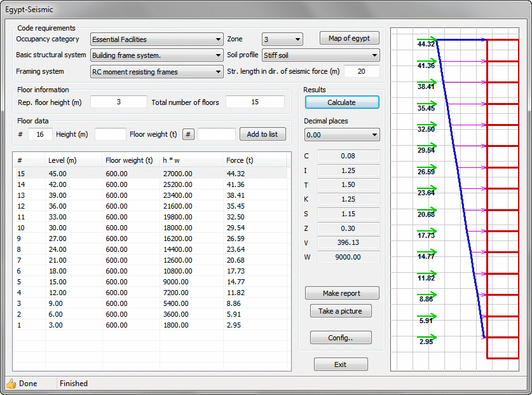Click the Z result value 0.30
The height and width of the screenshot is (395, 532).
[x=348, y=228]
